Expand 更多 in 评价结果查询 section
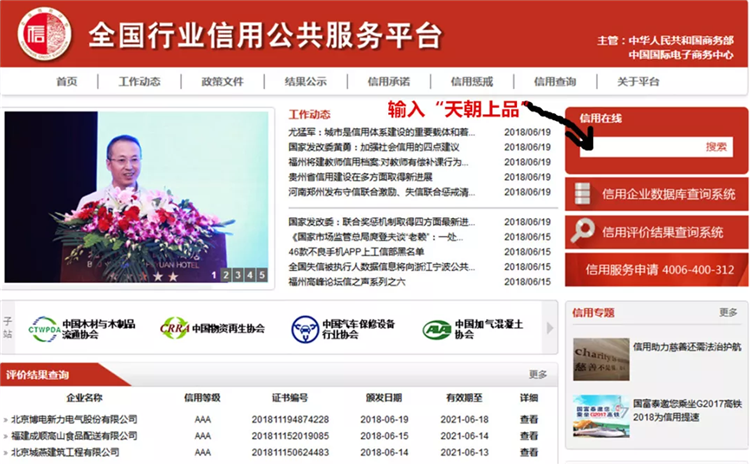Image resolution: width=750 pixels, height=470 pixels. (538, 375)
